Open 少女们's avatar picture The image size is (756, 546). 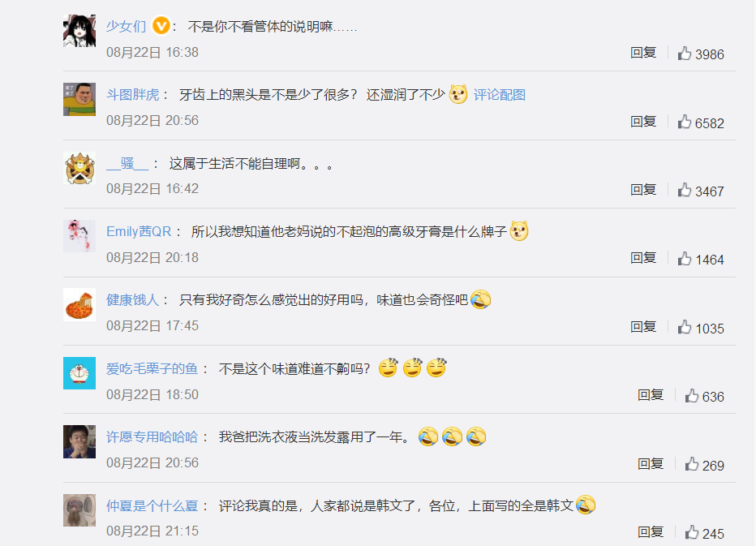(79, 31)
